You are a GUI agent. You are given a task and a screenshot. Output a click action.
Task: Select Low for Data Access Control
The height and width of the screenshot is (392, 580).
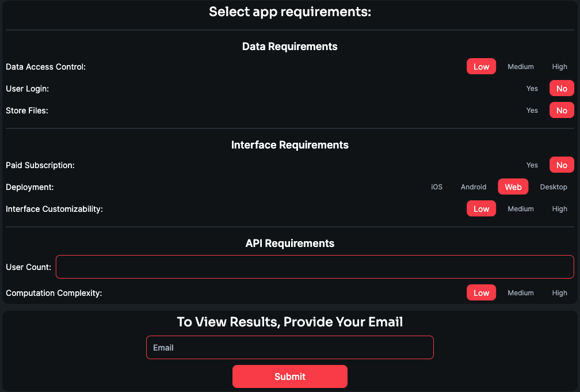click(x=481, y=66)
